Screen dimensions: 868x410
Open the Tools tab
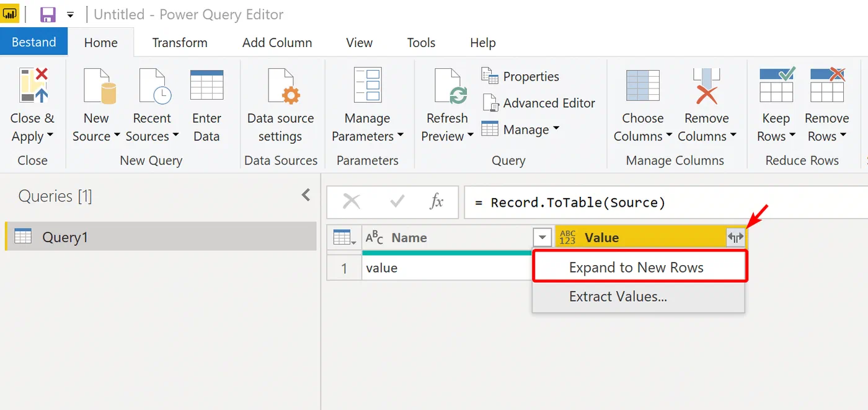click(421, 43)
